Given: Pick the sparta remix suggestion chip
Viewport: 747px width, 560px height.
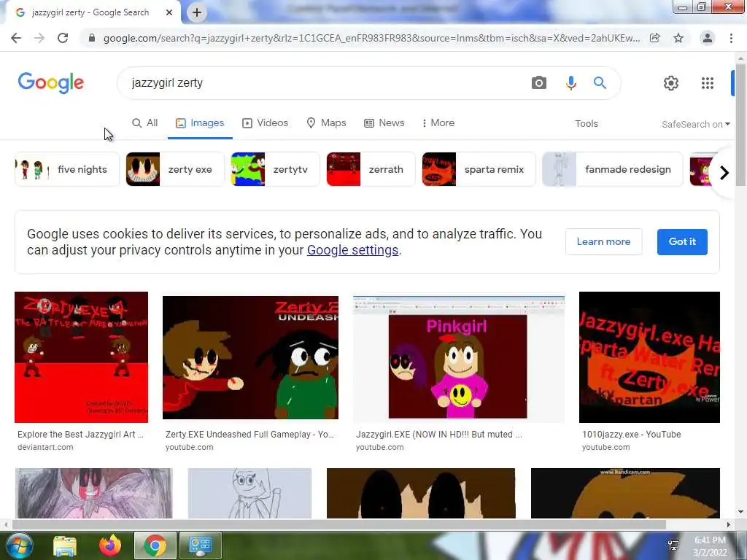Looking at the screenshot, I should tap(479, 169).
